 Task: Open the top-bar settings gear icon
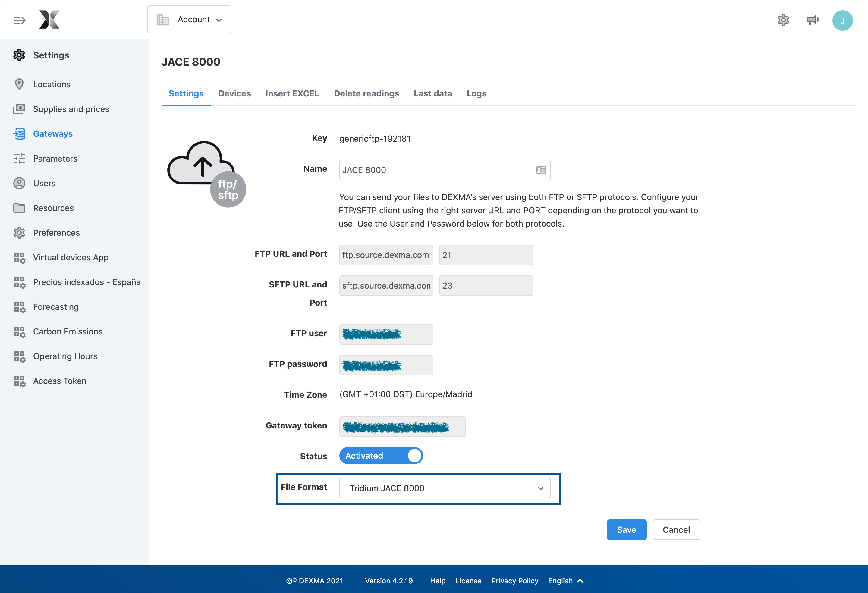(783, 20)
